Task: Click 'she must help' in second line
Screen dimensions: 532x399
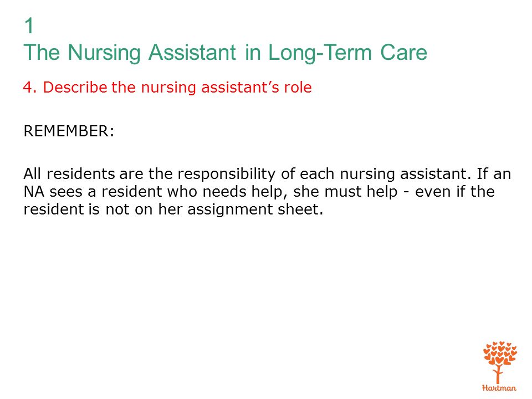Action: click(345, 192)
